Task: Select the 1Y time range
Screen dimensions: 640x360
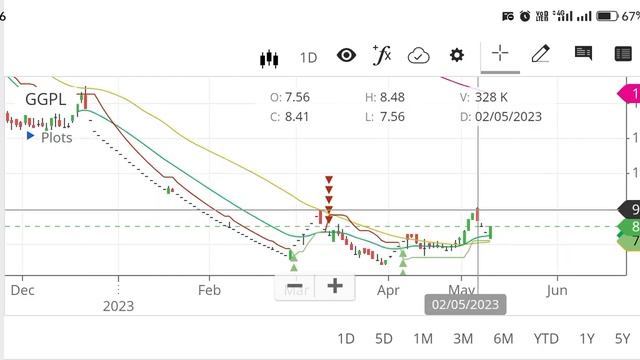Action: [x=587, y=339]
